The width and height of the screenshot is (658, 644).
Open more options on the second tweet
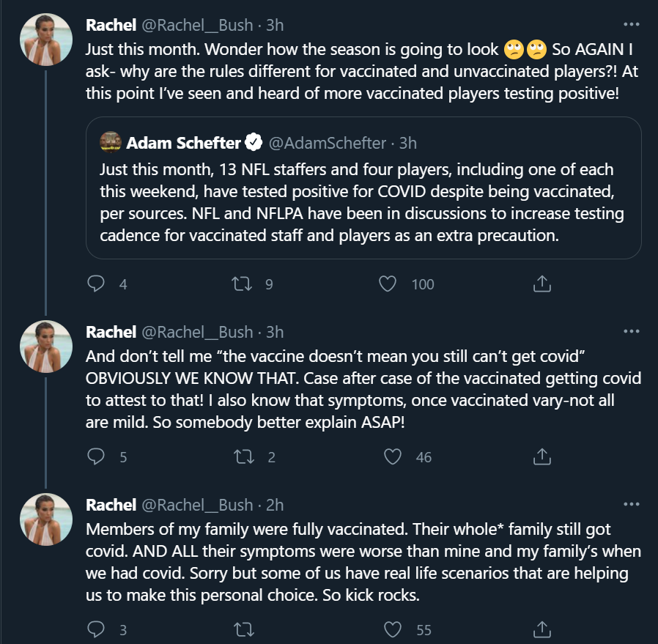pos(631,331)
